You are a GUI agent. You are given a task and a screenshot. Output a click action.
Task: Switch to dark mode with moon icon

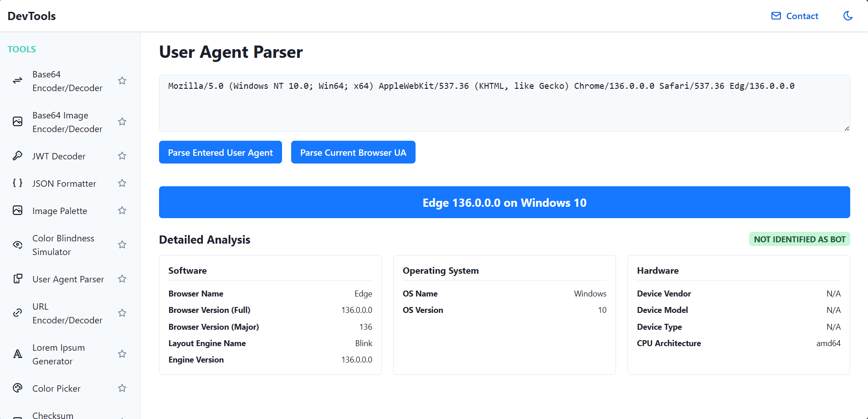click(x=848, y=16)
